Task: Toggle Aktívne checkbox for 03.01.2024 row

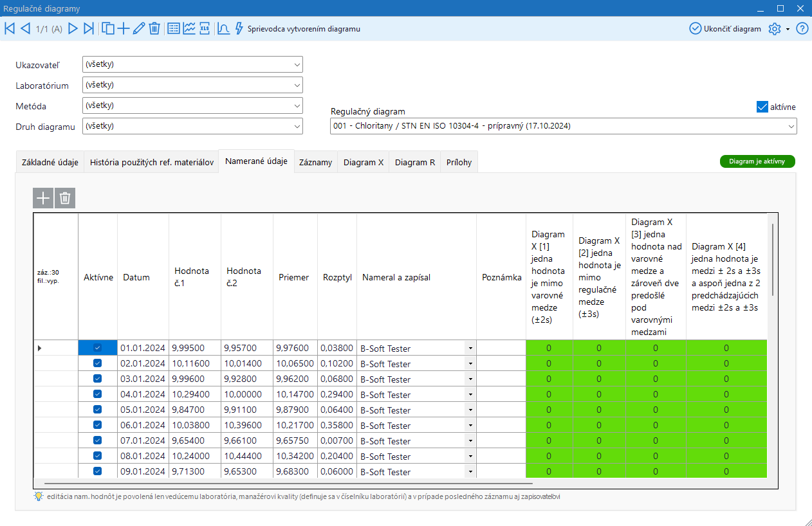Action: (97, 379)
